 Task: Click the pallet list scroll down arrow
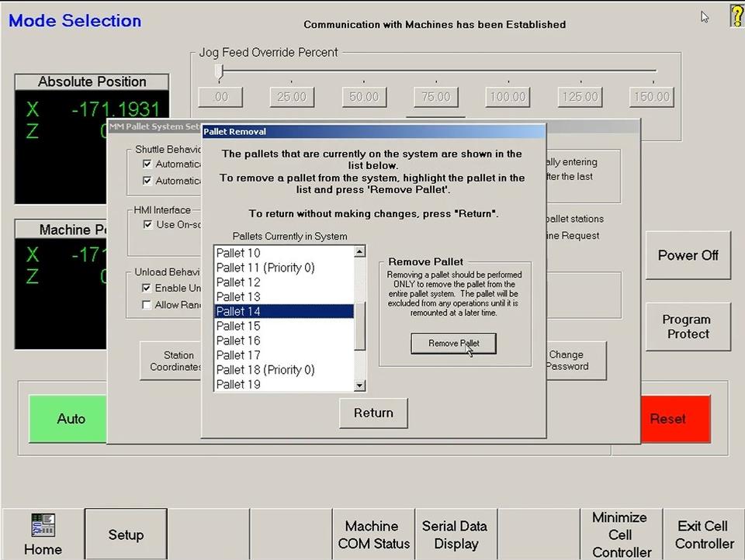pyautogui.click(x=359, y=385)
